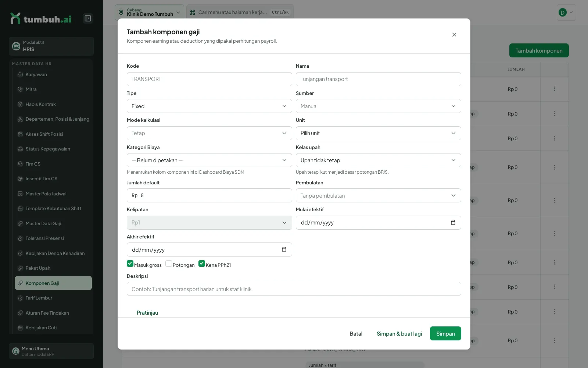
Task: Open the Kategori Biaya dropdown
Action: click(x=209, y=160)
